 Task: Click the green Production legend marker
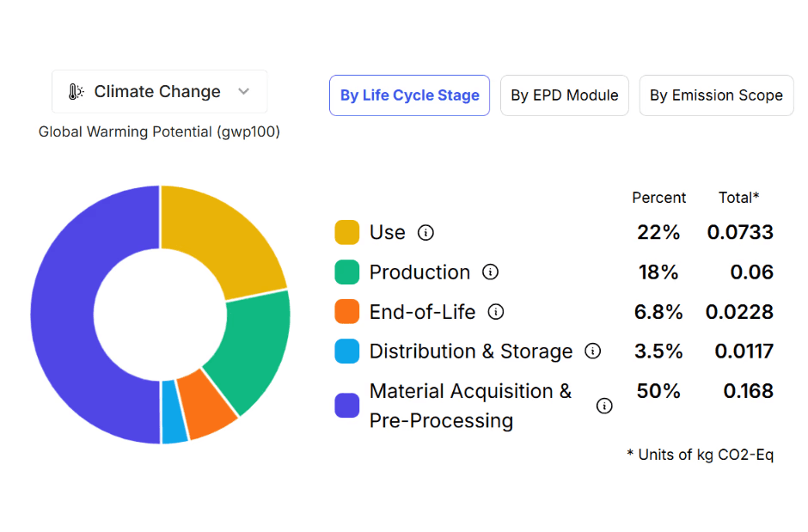pos(346,272)
